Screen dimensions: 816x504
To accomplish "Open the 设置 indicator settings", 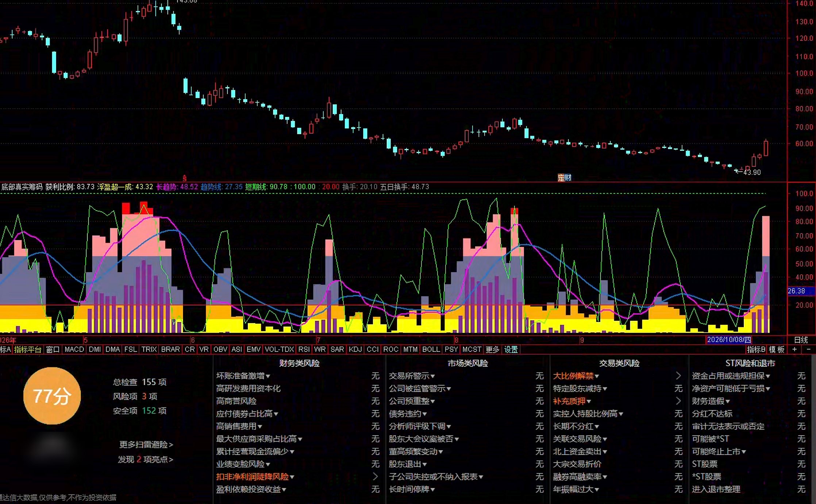I will (511, 349).
